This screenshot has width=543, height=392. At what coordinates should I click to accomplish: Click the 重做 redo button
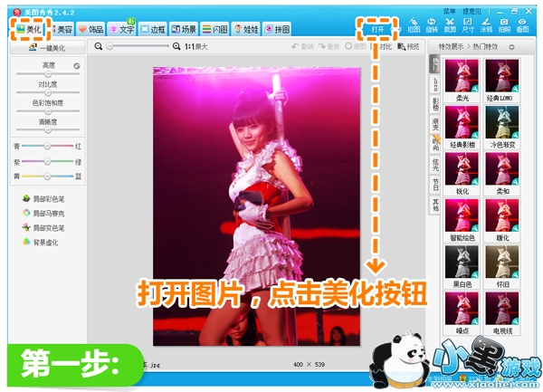click(x=329, y=46)
